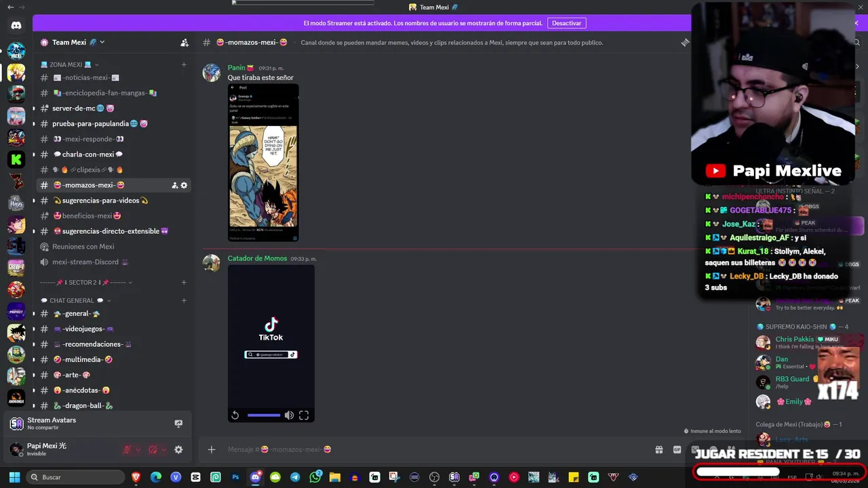Open the general chat channel
868x488 pixels.
pos(114,314)
